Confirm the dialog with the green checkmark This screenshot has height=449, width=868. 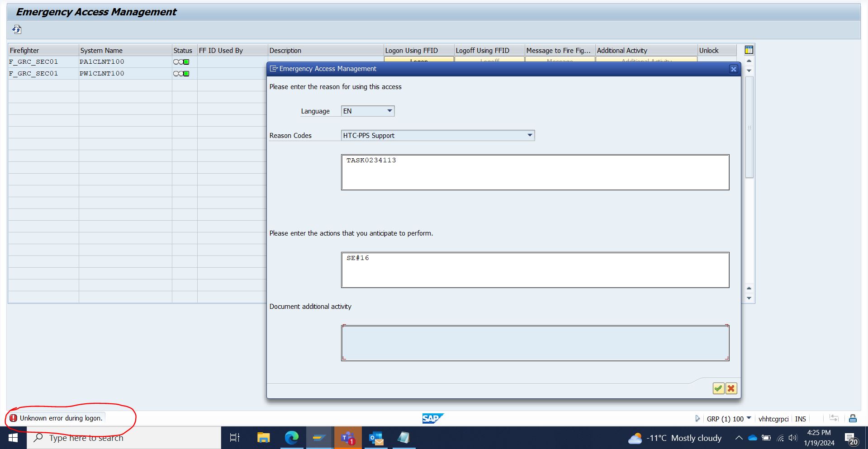pos(718,388)
